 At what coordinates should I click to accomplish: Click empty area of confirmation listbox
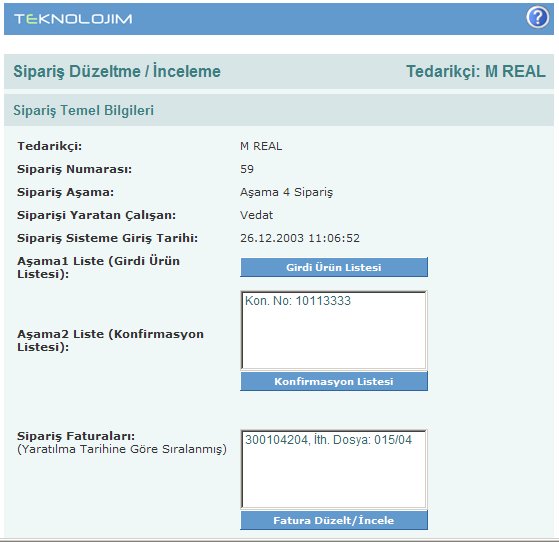(334, 339)
